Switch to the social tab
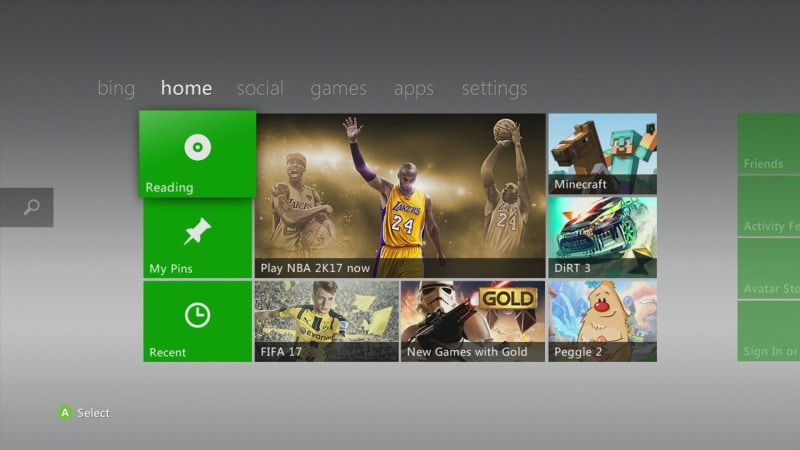 (x=260, y=88)
